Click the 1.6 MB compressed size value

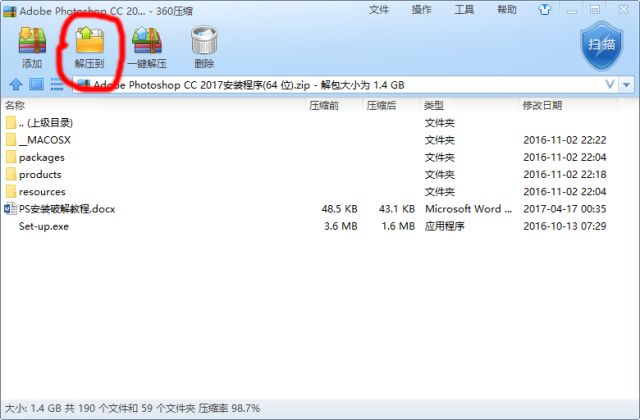(398, 226)
